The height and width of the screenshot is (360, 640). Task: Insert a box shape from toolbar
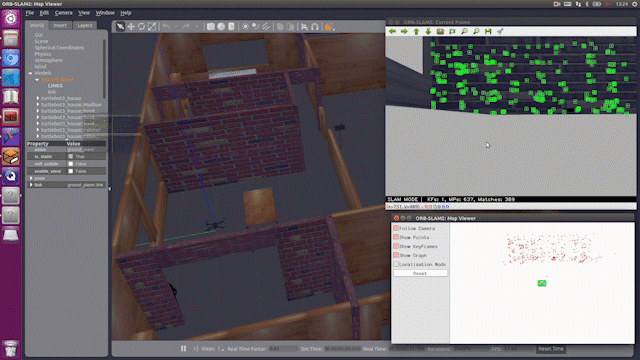click(x=211, y=27)
